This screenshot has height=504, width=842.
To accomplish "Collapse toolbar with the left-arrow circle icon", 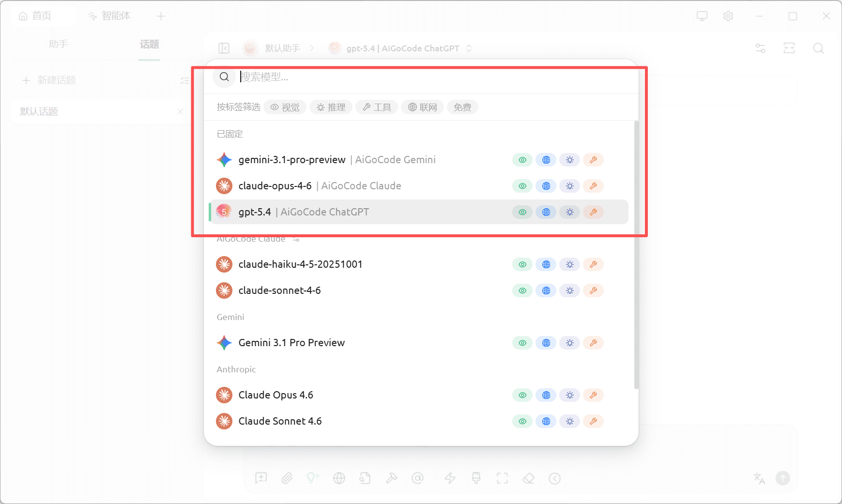I will [554, 478].
